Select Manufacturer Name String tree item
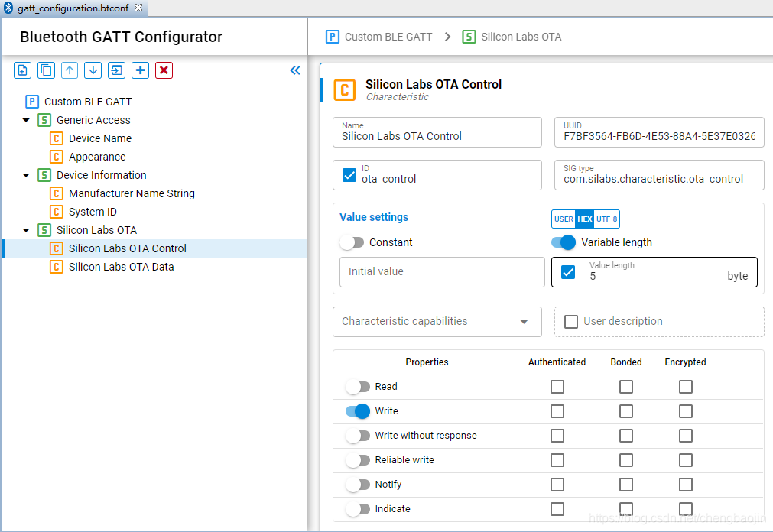 click(x=132, y=193)
